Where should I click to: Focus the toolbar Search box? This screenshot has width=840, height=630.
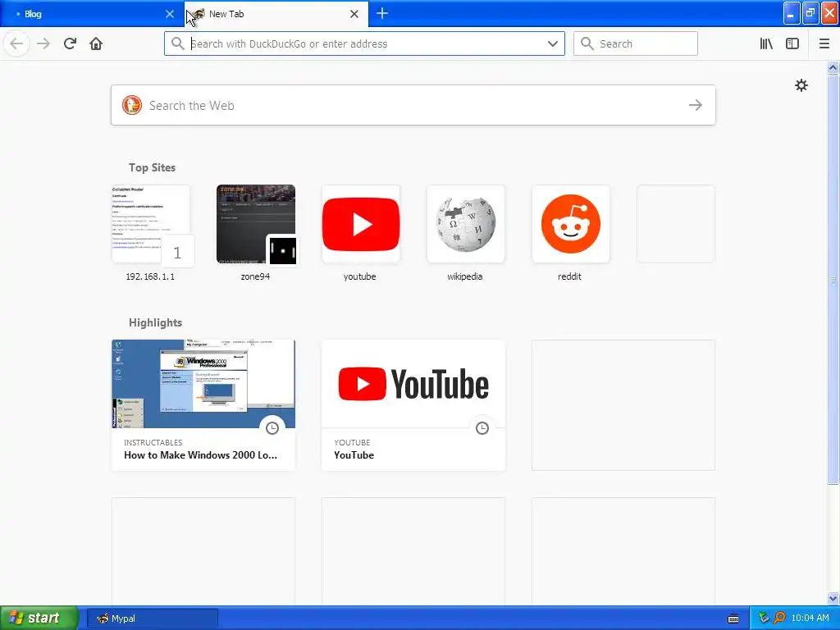coord(636,43)
